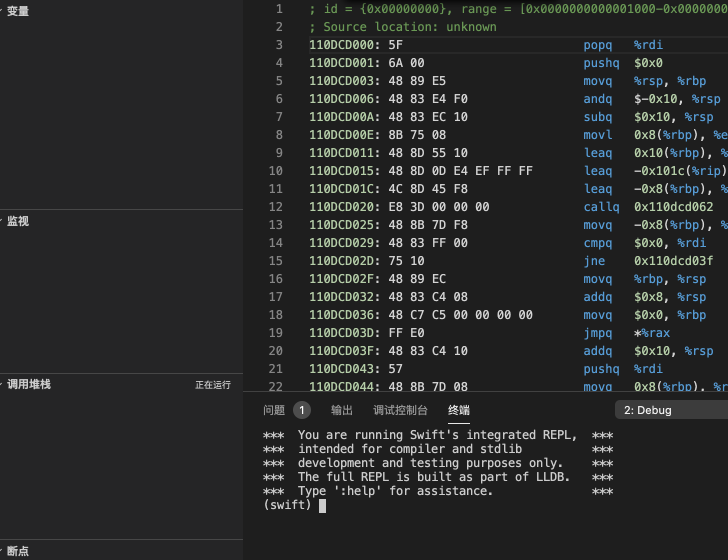This screenshot has width=728, height=560.
Task: Select the 终端 tab
Action: (459, 410)
